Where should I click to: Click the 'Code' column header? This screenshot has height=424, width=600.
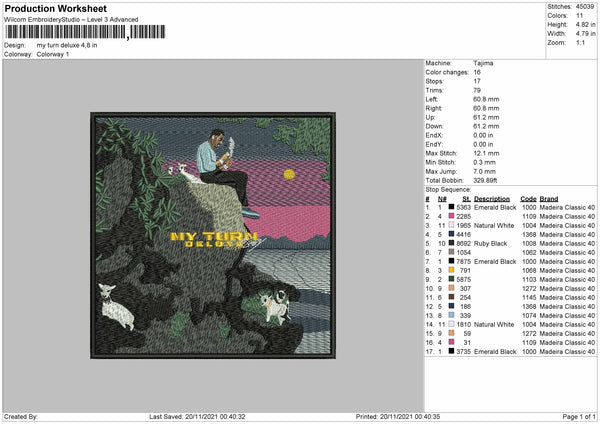click(528, 199)
